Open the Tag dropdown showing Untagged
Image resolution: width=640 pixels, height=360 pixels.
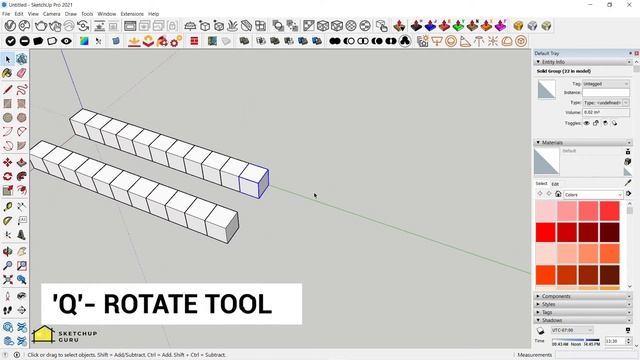coord(606,84)
